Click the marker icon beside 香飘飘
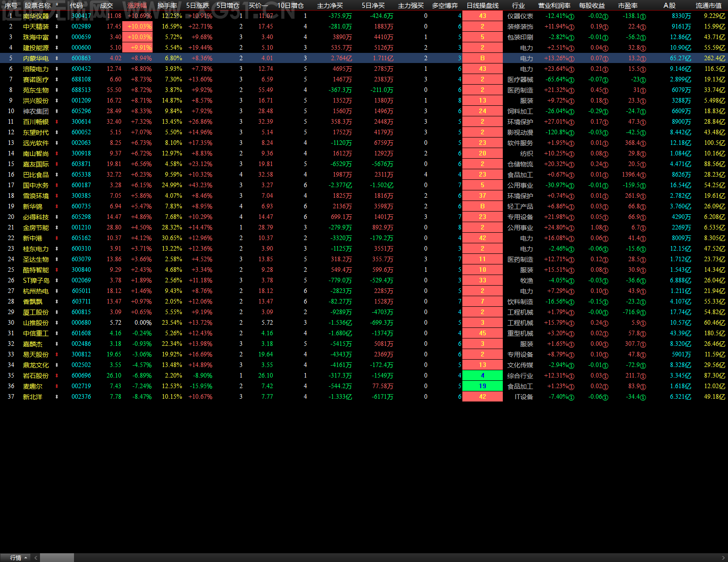 tap(57, 302)
